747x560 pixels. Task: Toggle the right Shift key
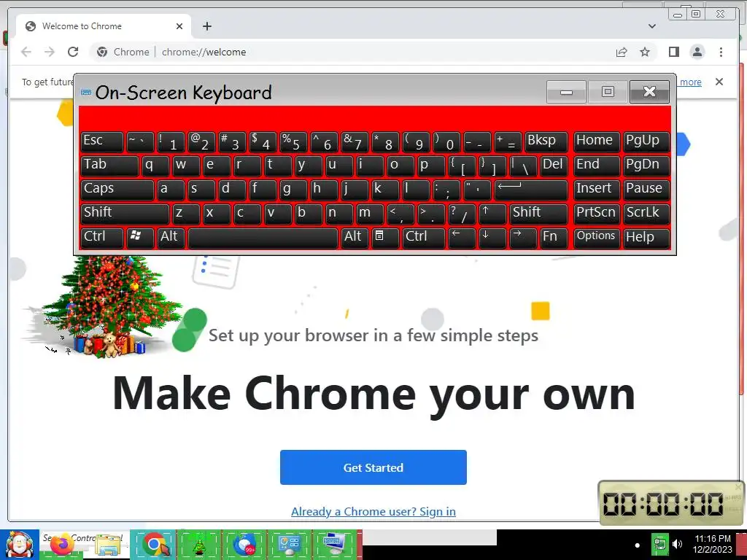[x=539, y=214]
